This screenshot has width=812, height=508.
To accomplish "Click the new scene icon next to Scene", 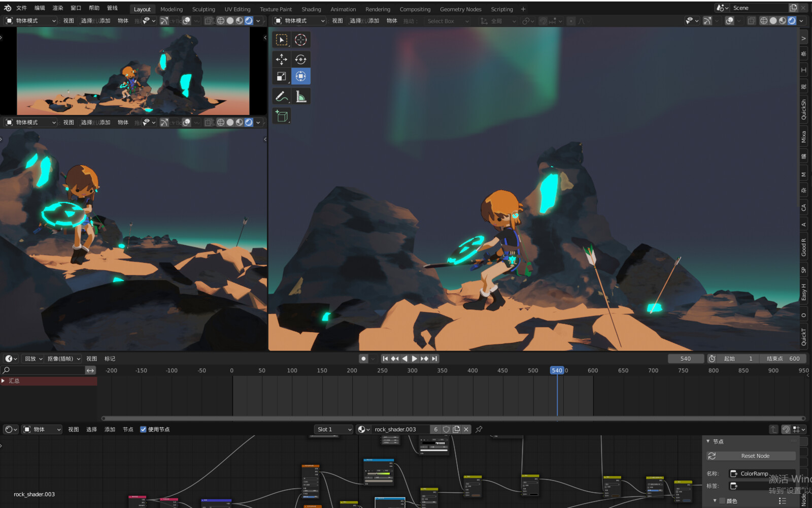I will (793, 8).
